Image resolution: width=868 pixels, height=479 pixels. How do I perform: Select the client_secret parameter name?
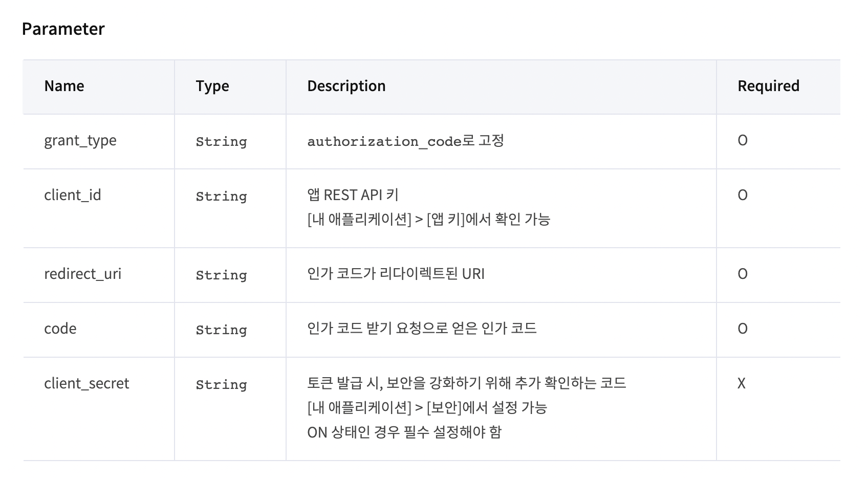click(x=86, y=383)
